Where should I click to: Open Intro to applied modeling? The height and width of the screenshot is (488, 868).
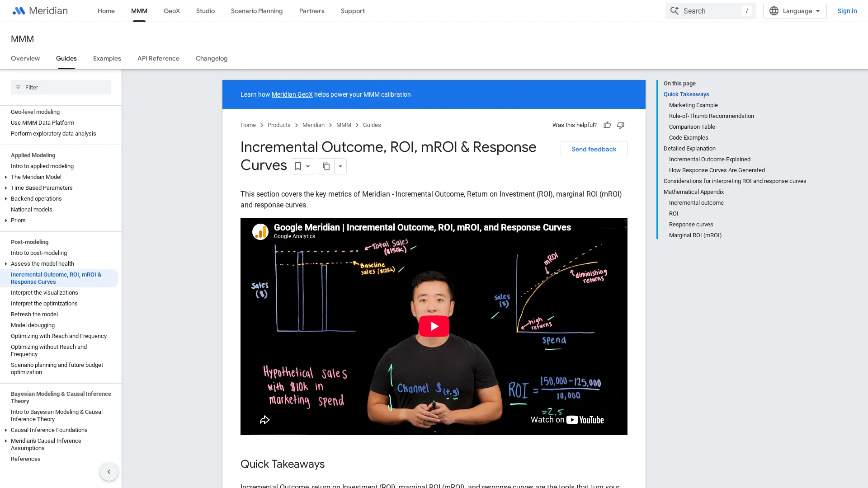pos(42,166)
